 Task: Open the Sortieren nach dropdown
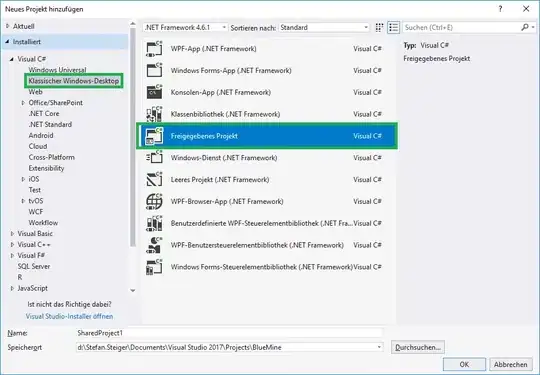(324, 28)
